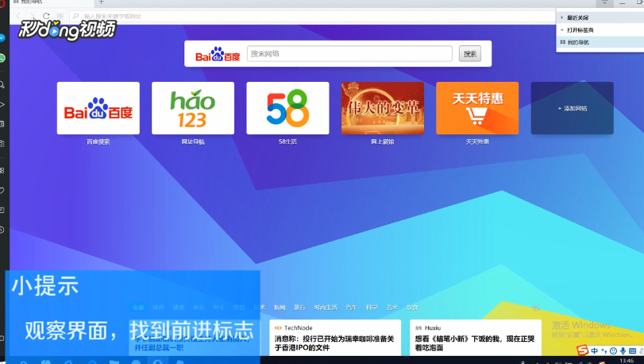Screen dimensions: 644x364
Task: Open the 58生活 speed dial tile
Action: click(287, 108)
